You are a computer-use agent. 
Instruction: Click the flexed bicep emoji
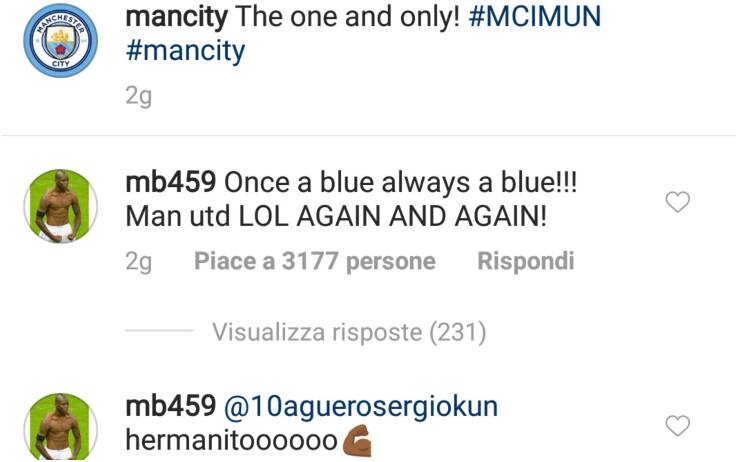point(356,441)
